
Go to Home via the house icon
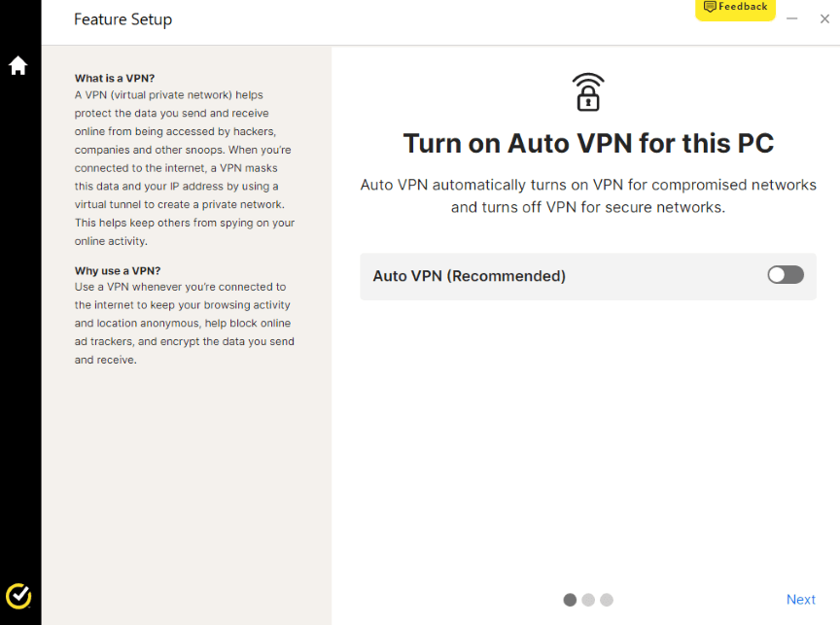click(17, 65)
